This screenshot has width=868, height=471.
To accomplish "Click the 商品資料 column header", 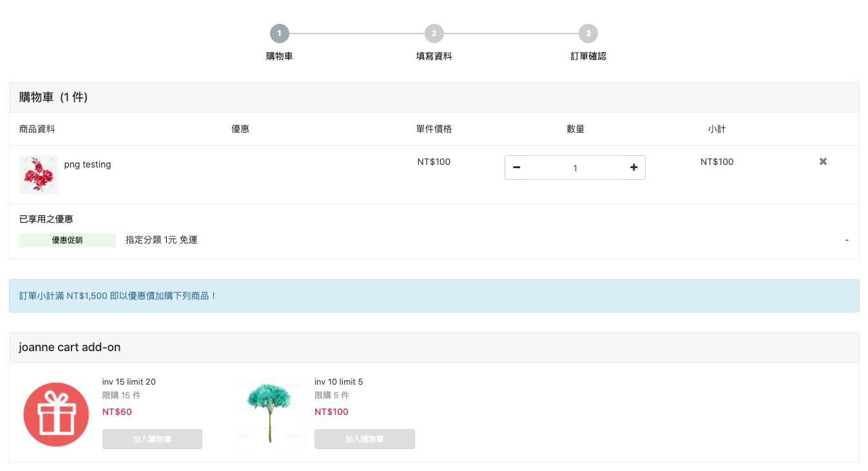I will (37, 129).
